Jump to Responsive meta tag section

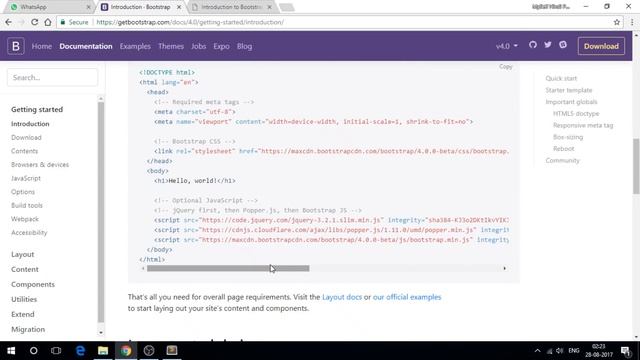[x=583, y=125]
